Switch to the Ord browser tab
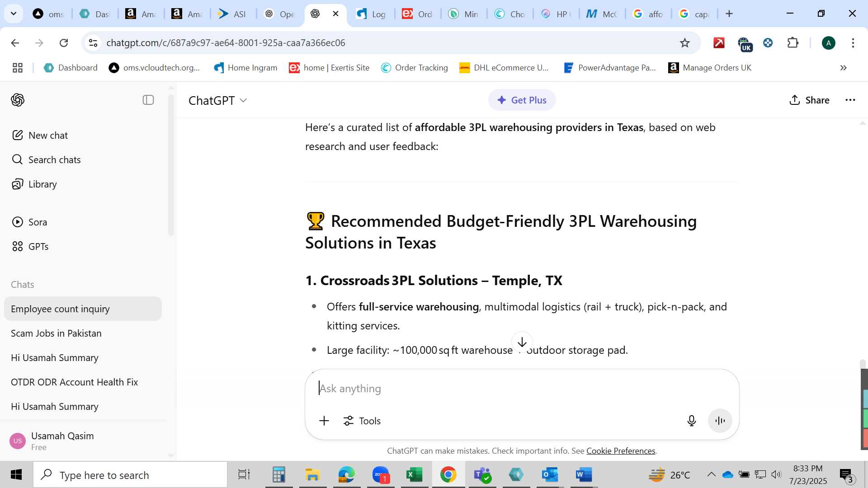This screenshot has width=868, height=488. (x=418, y=14)
